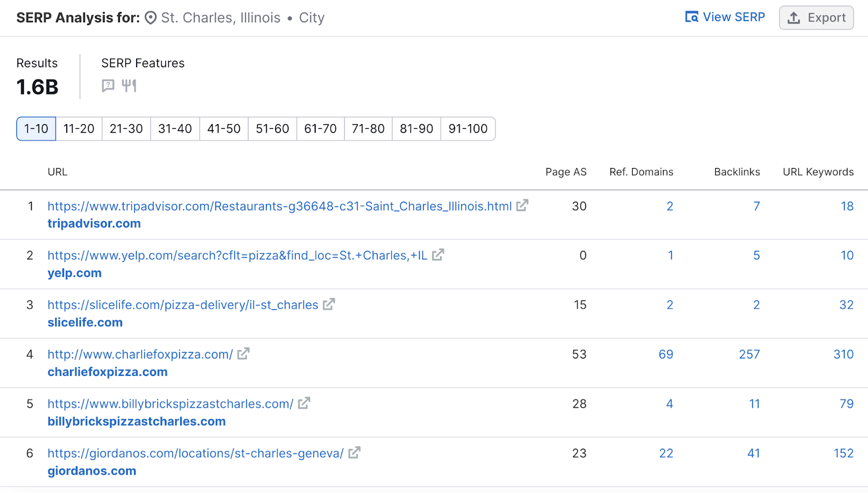The image size is (868, 493).
Task: Click charliefoxpizza's Page AS value 53
Action: point(579,354)
